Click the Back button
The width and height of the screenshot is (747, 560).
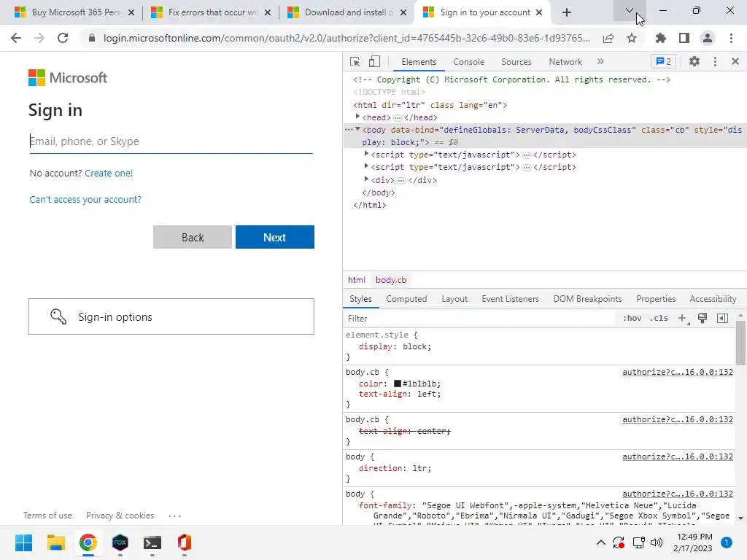tap(193, 237)
